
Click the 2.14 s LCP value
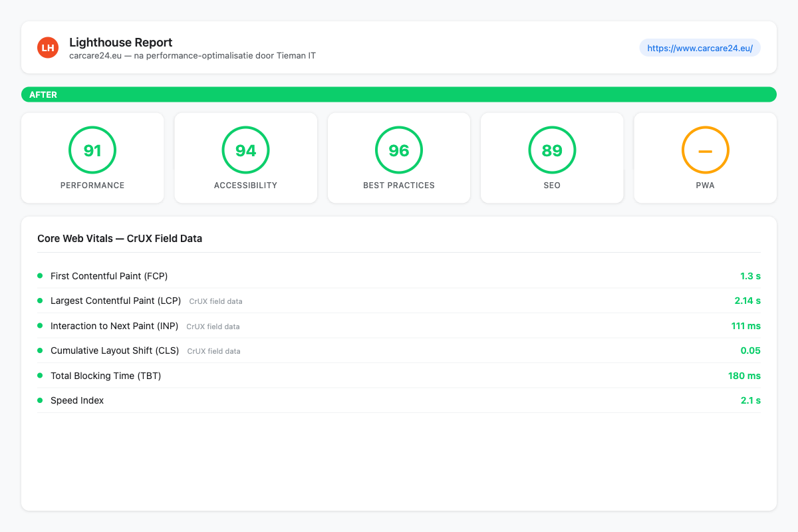[747, 301]
